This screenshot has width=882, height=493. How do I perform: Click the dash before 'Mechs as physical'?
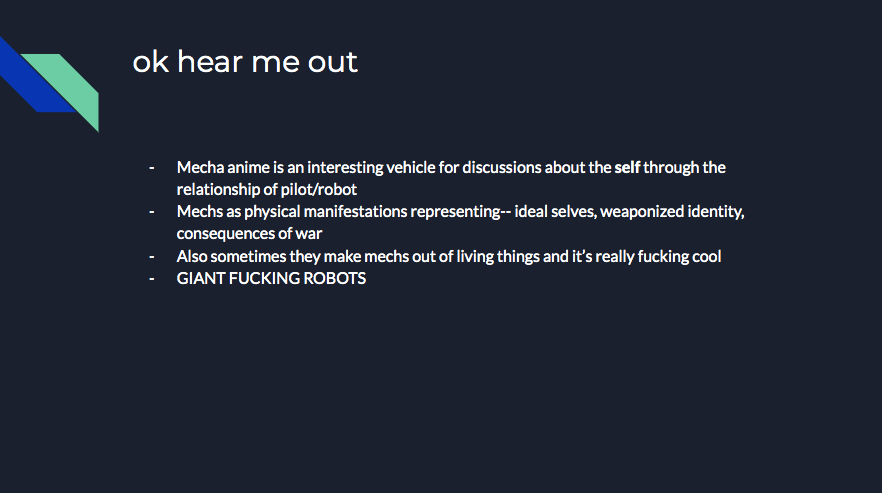coord(152,212)
